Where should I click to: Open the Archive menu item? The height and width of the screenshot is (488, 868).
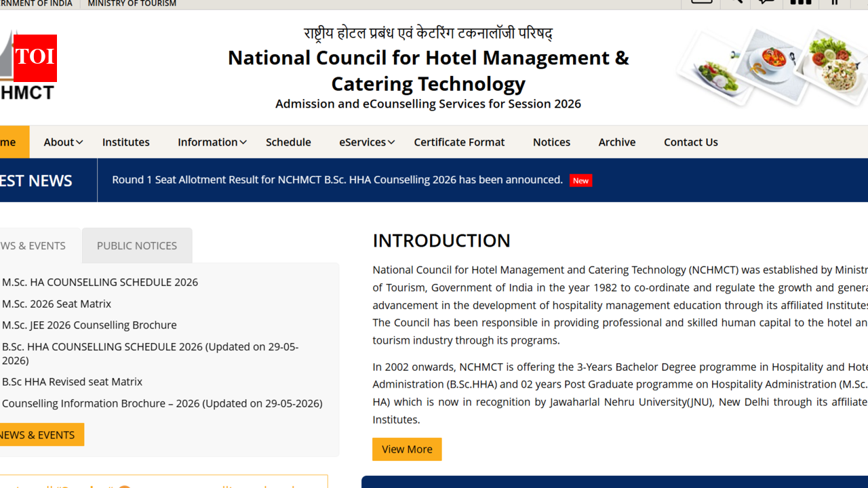(617, 142)
